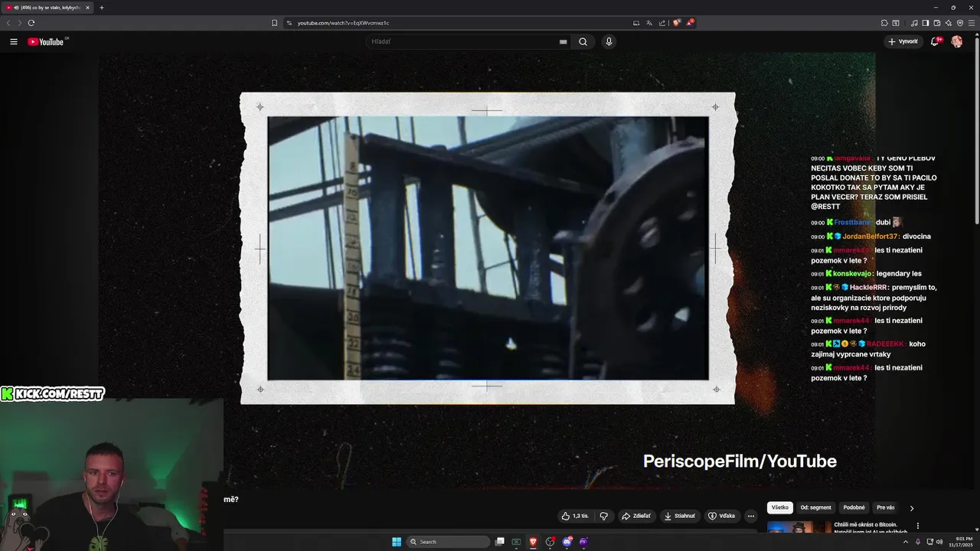Click chat username konskevajo
Viewport: 980px width, 551px height.
(x=854, y=273)
